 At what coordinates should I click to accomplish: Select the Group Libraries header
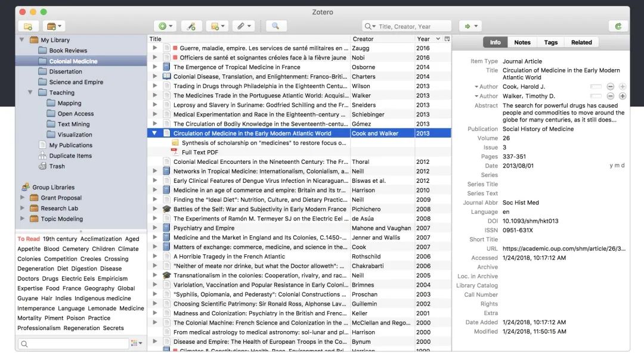(x=54, y=187)
